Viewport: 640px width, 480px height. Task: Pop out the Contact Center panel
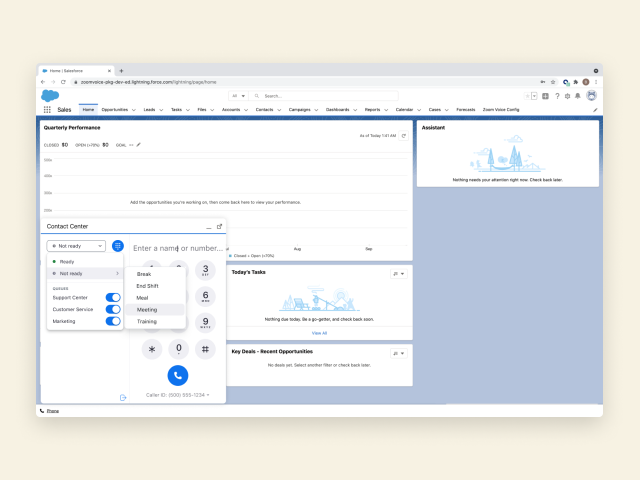(x=219, y=227)
